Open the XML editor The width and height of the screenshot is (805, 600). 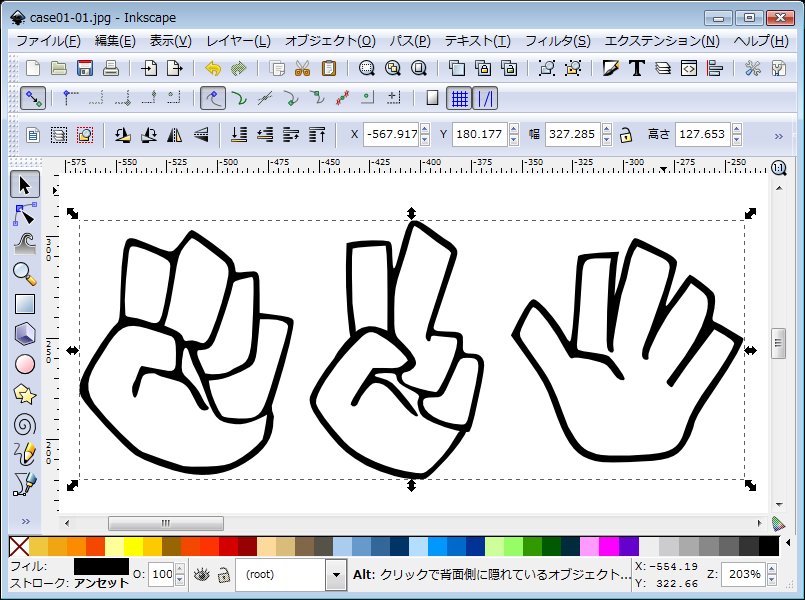pyautogui.click(x=688, y=68)
